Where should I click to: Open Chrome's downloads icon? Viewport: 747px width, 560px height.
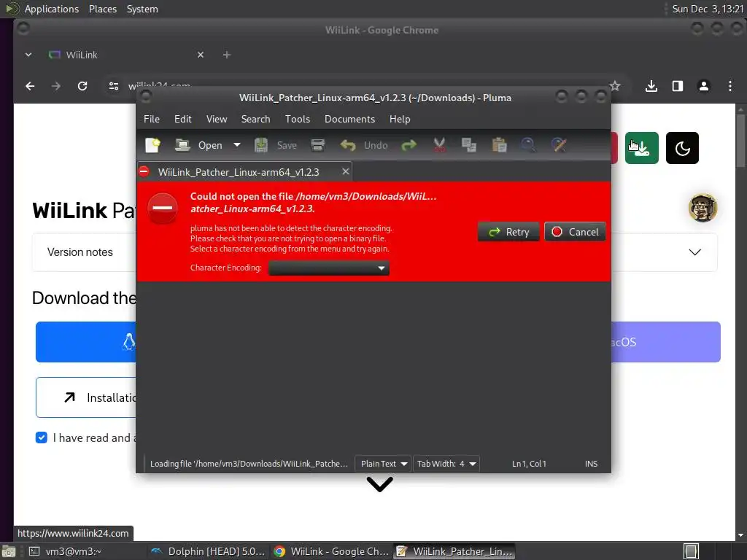click(651, 86)
